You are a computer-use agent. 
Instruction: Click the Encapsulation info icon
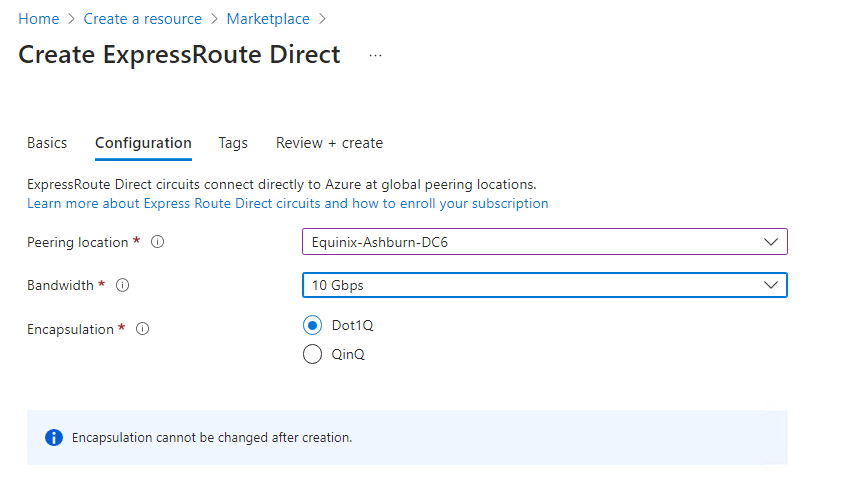[142, 329]
